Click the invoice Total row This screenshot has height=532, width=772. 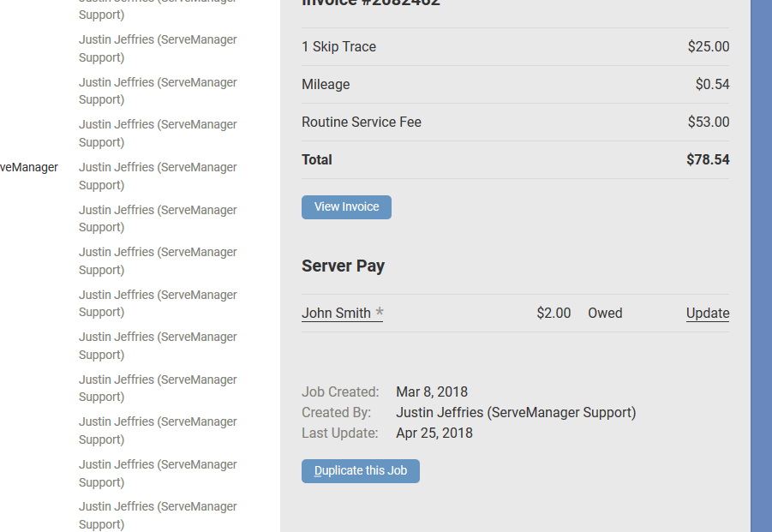pyautogui.click(x=316, y=159)
